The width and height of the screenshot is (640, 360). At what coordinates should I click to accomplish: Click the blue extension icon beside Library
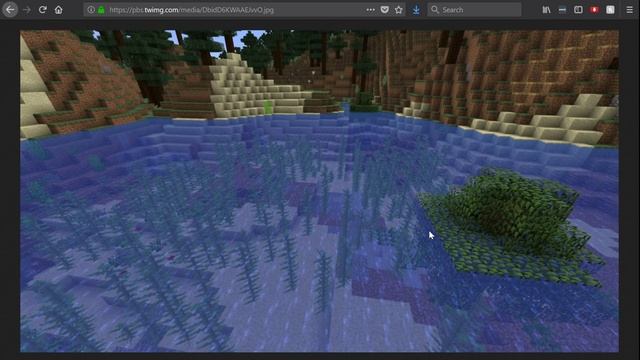click(562, 10)
